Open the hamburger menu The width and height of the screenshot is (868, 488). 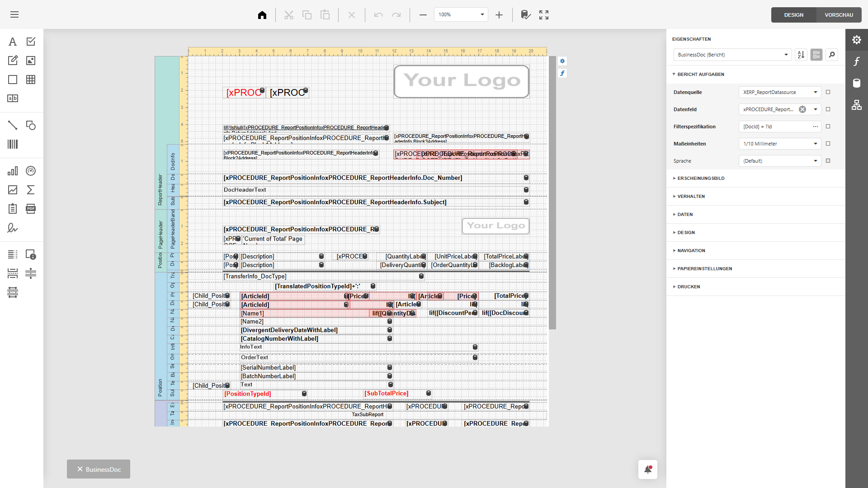(x=14, y=15)
